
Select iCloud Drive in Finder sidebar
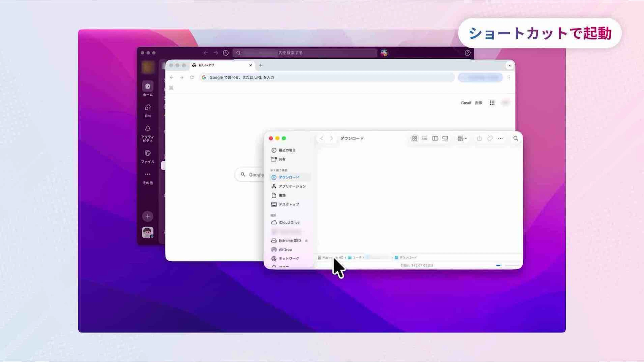click(289, 222)
